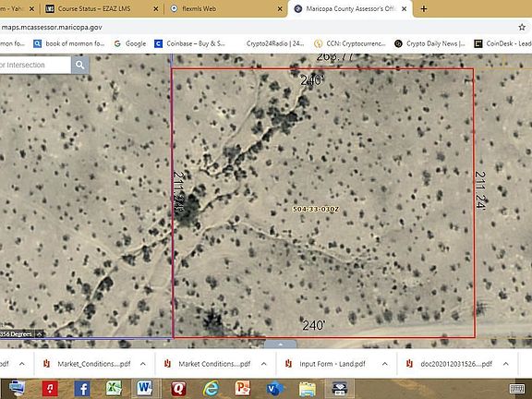This screenshot has height=399, width=532.
Task: Open Word from the taskbar
Action: 145,389
